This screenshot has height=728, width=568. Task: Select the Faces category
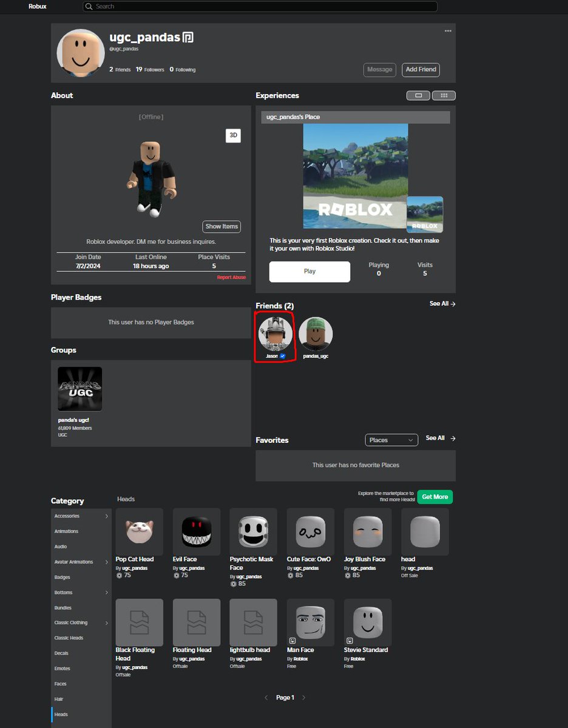click(x=81, y=684)
